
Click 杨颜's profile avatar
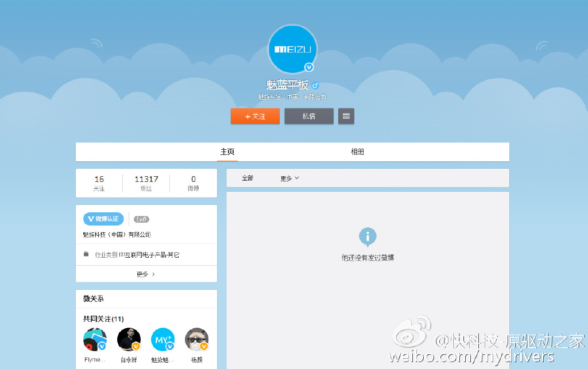[196, 339]
